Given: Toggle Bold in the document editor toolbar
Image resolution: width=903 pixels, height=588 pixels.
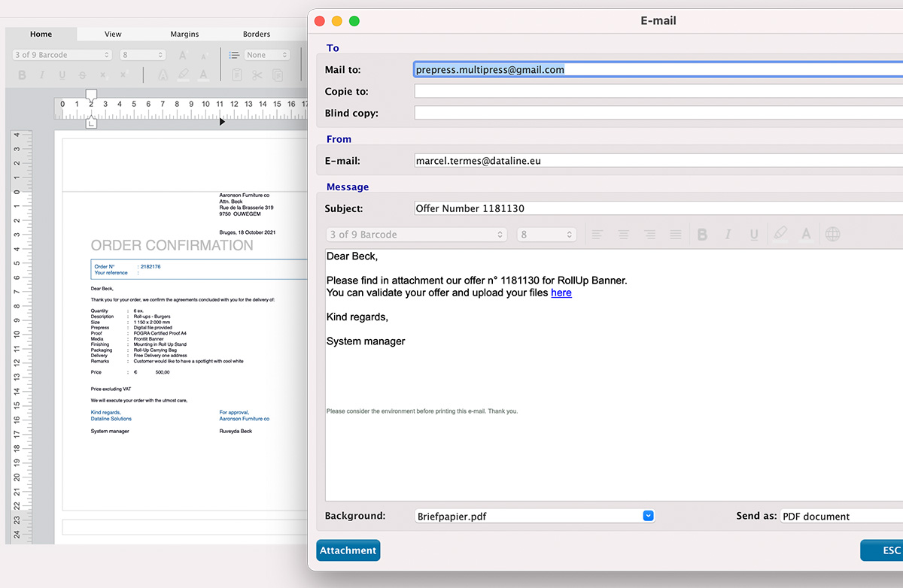Looking at the screenshot, I should pos(22,75).
